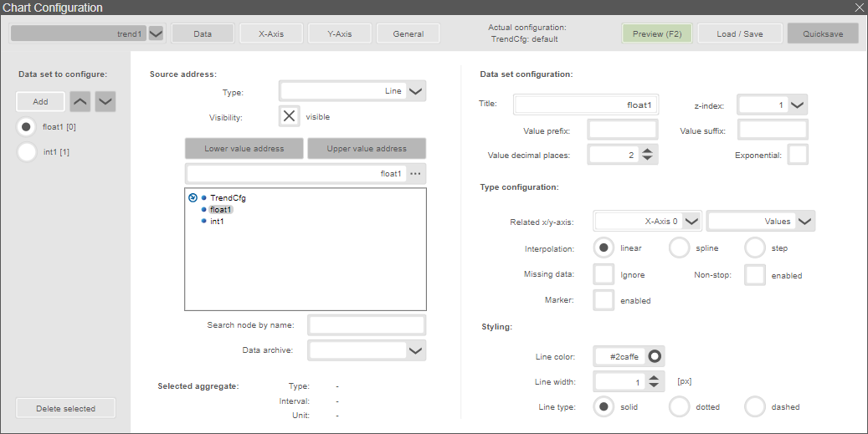Expand the z-index dropdown
The height and width of the screenshot is (434, 868).
click(797, 105)
